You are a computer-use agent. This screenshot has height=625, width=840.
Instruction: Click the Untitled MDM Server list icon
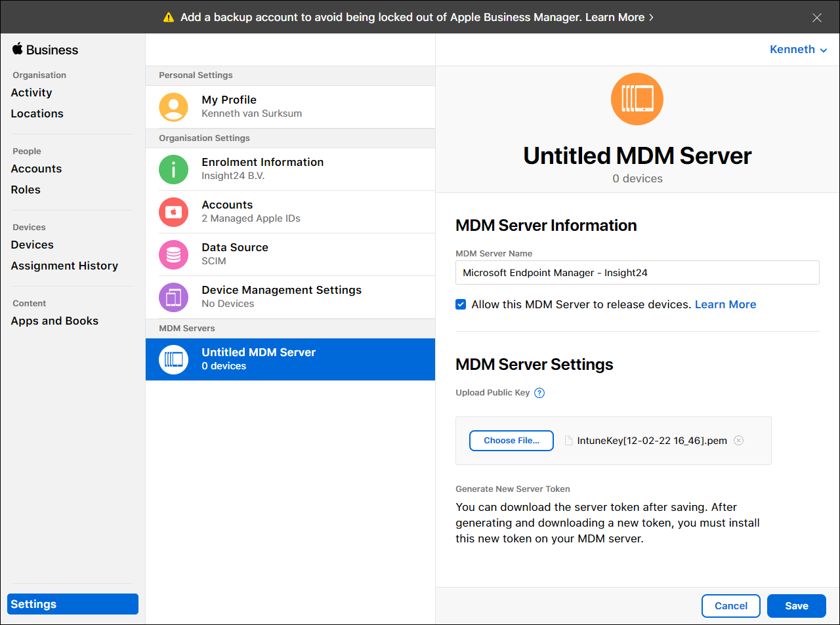(x=173, y=359)
